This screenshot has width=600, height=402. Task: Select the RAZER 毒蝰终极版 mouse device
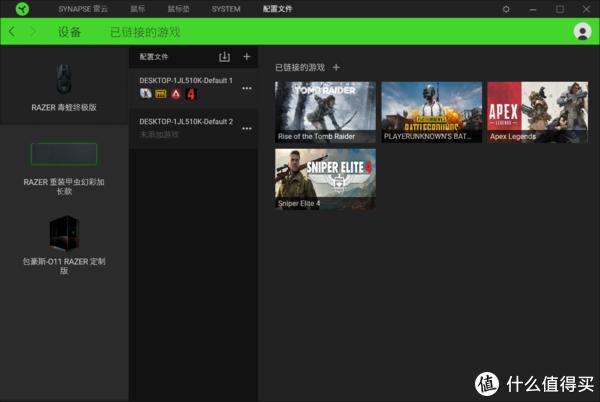[x=64, y=86]
